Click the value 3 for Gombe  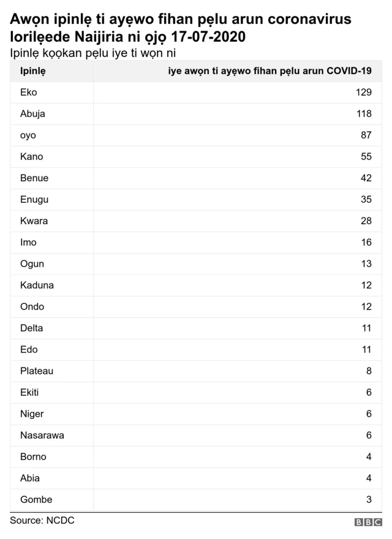[x=369, y=500]
